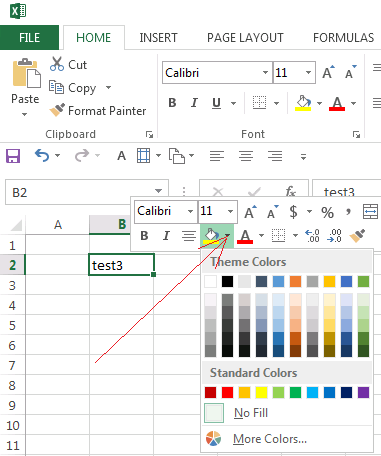Expand the Name Box B2 dropdown
This screenshot has height=456, width=381.
tap(158, 191)
